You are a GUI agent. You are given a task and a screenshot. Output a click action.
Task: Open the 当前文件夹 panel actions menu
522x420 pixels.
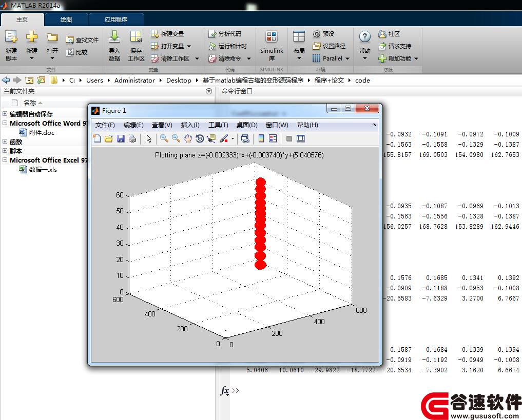tap(209, 91)
